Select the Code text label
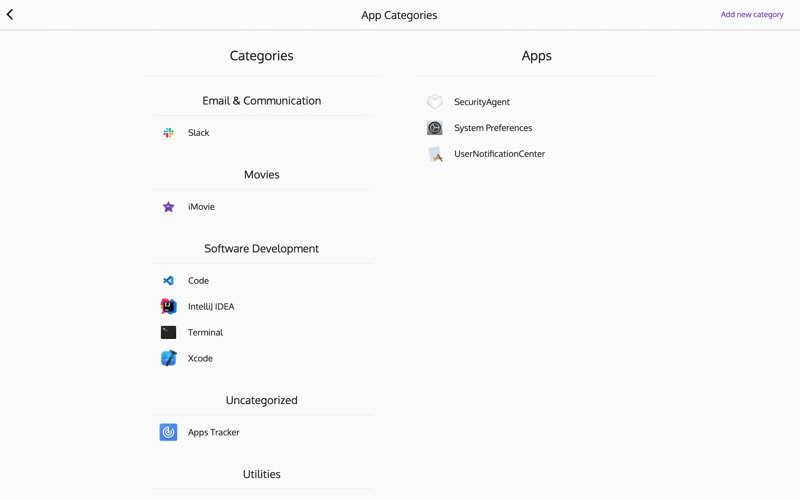This screenshot has width=800, height=500. pyautogui.click(x=198, y=281)
